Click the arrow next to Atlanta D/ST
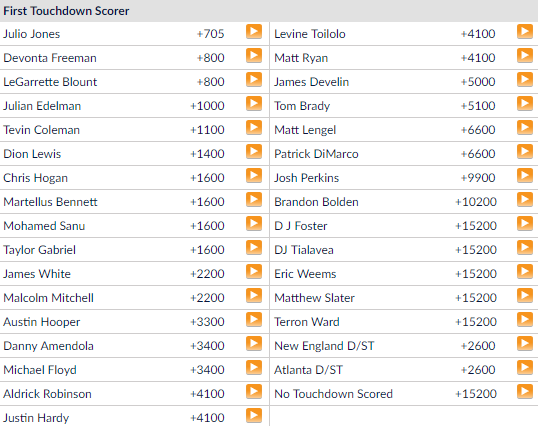 pyautogui.click(x=525, y=368)
